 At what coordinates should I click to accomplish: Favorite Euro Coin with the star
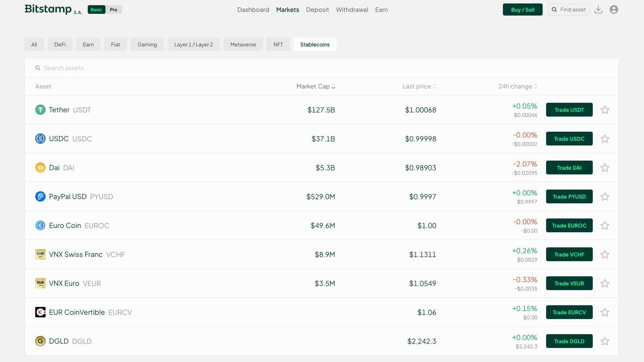point(605,225)
